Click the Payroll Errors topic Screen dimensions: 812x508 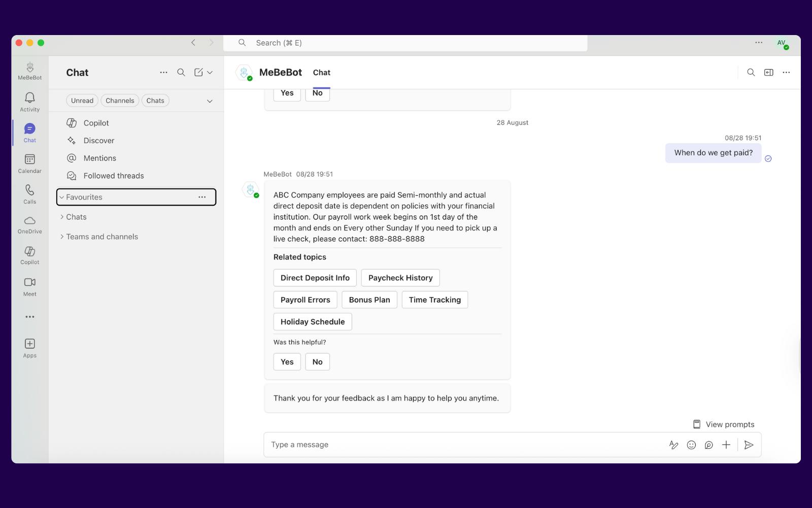pyautogui.click(x=306, y=300)
